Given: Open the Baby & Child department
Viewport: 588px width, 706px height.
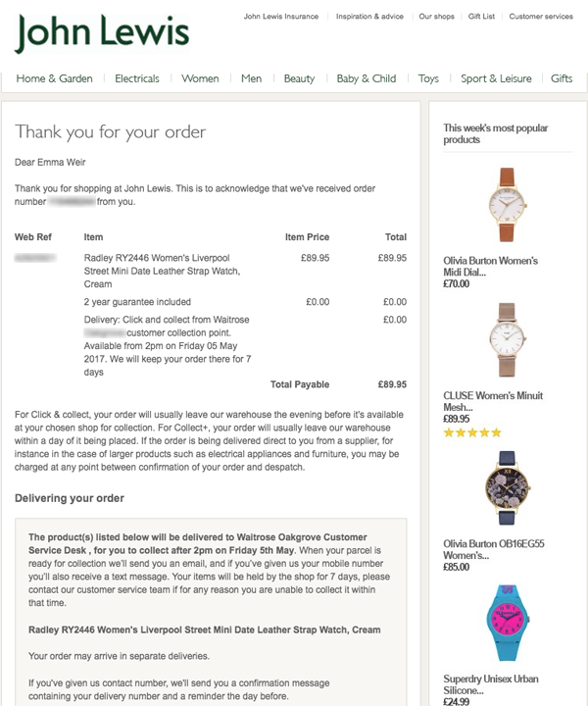Looking at the screenshot, I should [367, 78].
